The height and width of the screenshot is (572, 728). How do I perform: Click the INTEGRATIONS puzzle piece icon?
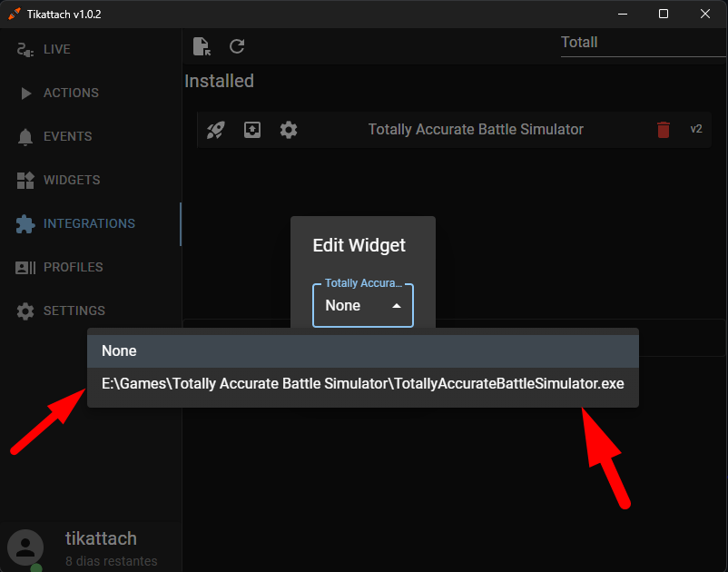[25, 223]
